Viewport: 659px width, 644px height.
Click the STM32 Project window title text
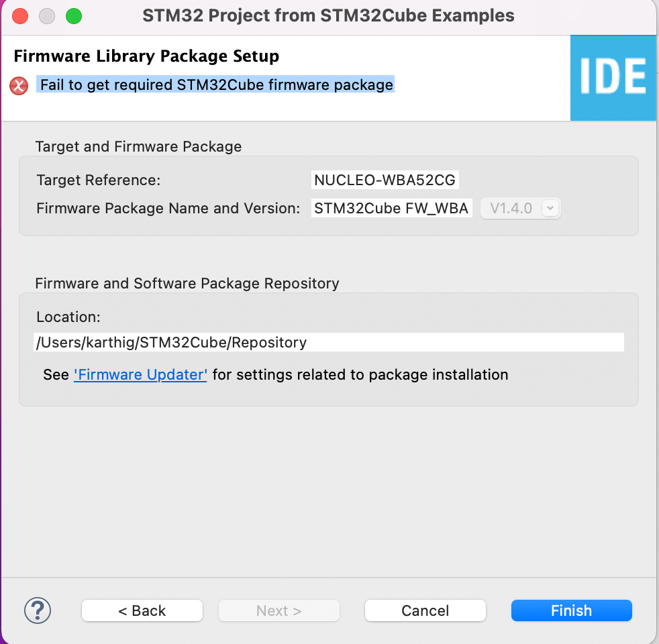pyautogui.click(x=328, y=15)
